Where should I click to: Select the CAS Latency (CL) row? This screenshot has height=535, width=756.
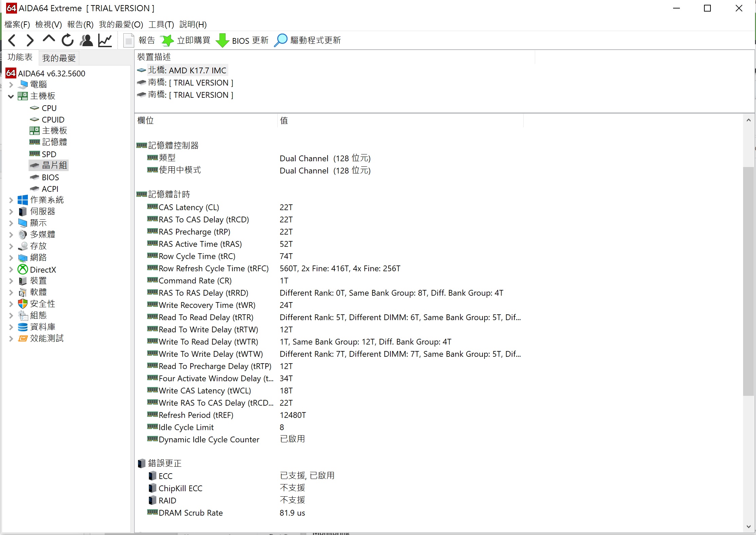tap(328, 207)
